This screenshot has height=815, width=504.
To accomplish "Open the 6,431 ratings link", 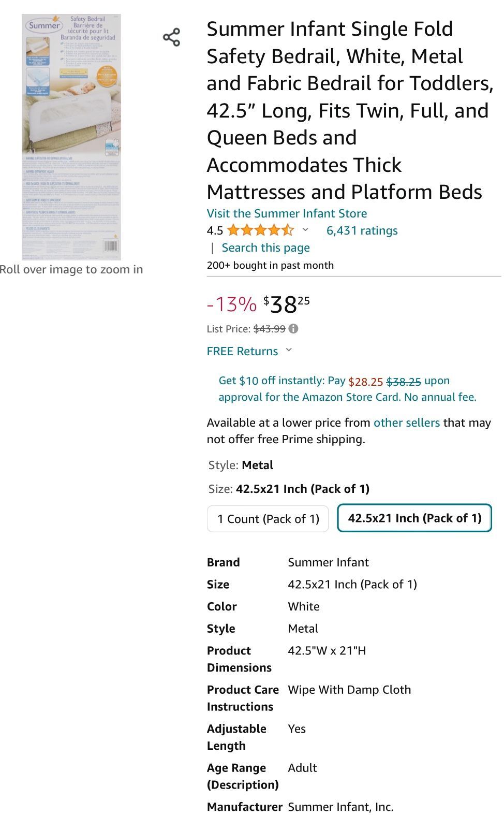I will (362, 230).
